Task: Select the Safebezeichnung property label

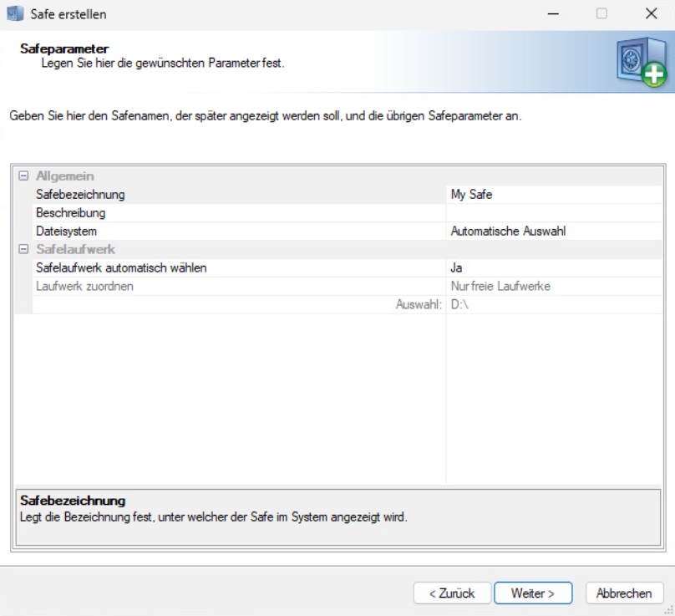Action: (80, 195)
